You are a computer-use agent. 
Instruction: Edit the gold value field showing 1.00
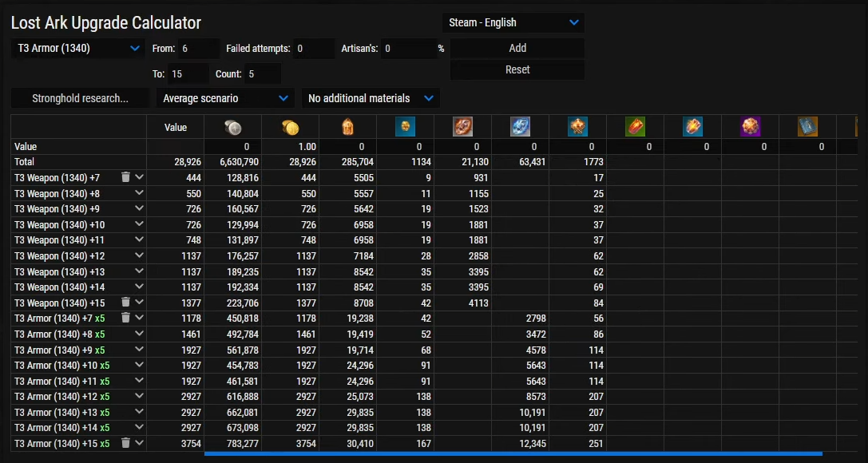(290, 147)
